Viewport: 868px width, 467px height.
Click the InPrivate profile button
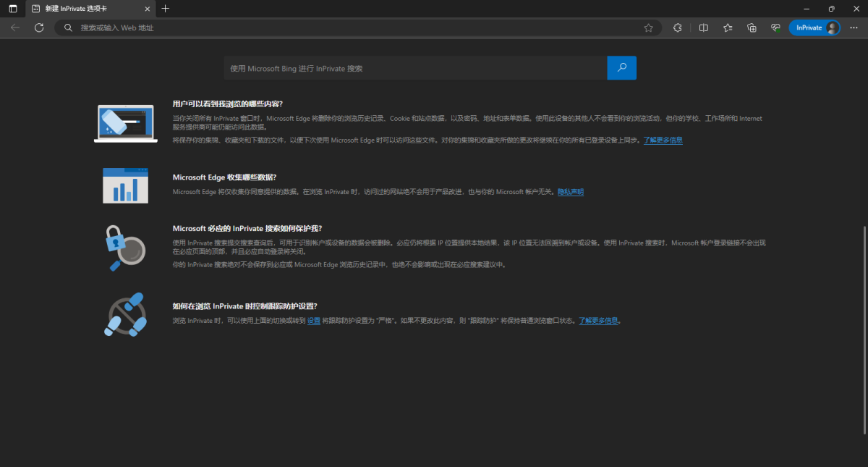(815, 28)
